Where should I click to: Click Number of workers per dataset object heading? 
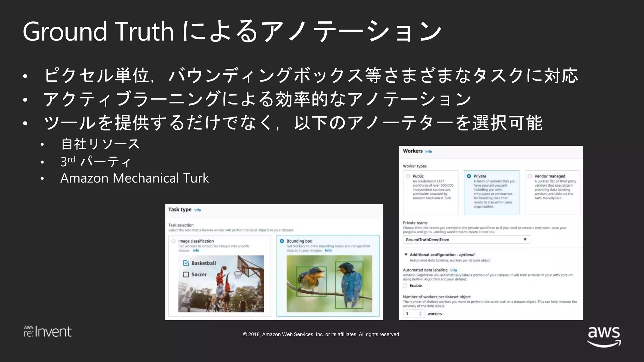coord(437,297)
